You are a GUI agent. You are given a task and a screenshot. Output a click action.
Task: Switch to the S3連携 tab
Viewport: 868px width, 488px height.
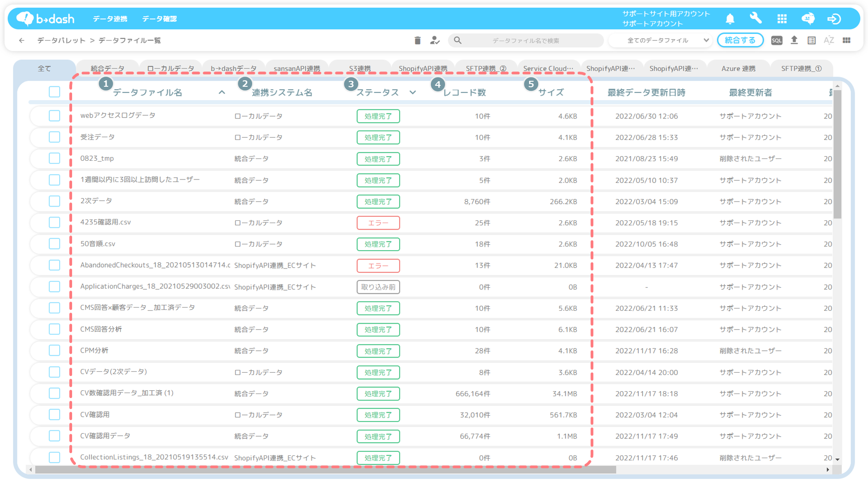coord(360,68)
